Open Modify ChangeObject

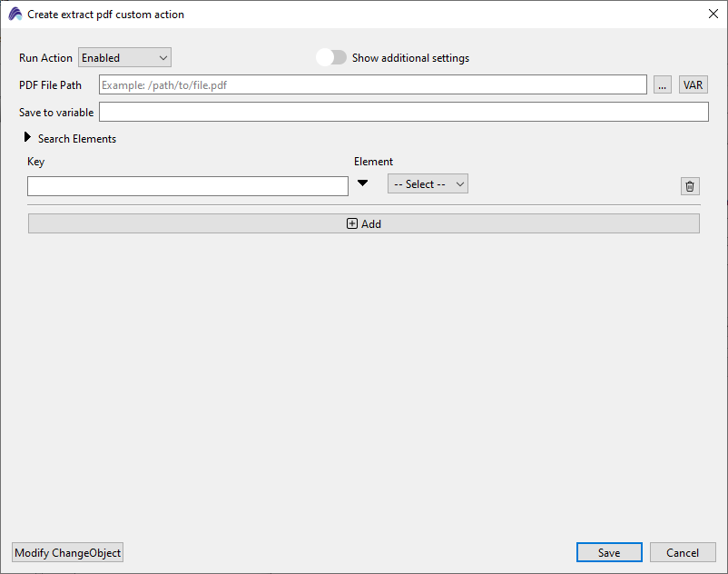pos(68,553)
